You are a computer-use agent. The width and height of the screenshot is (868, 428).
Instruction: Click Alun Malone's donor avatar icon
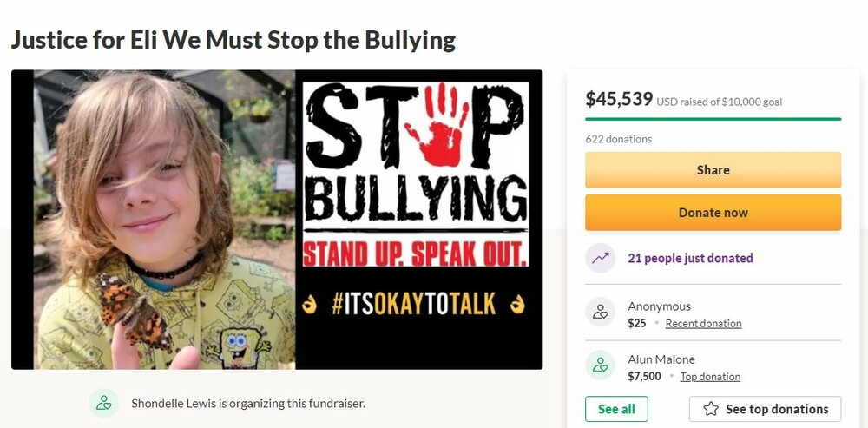tap(600, 365)
